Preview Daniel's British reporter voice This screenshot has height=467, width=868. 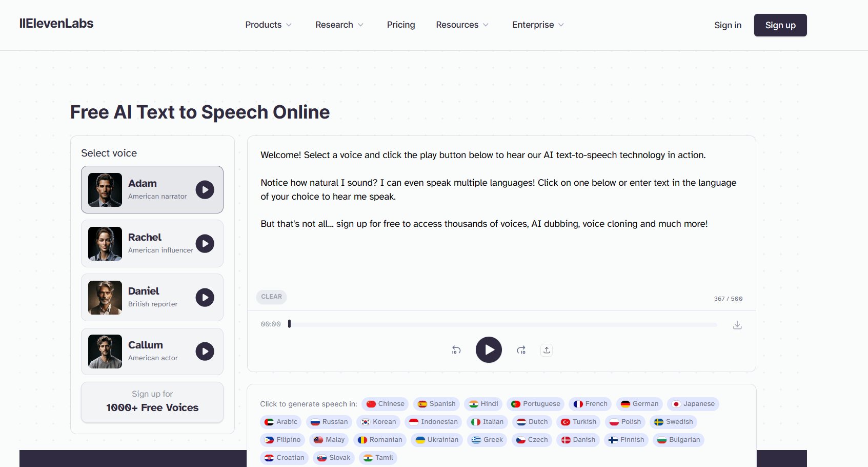pos(205,298)
